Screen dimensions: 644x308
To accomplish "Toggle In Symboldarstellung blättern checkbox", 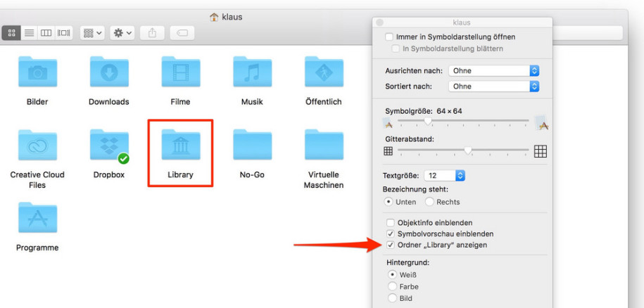I will point(396,49).
